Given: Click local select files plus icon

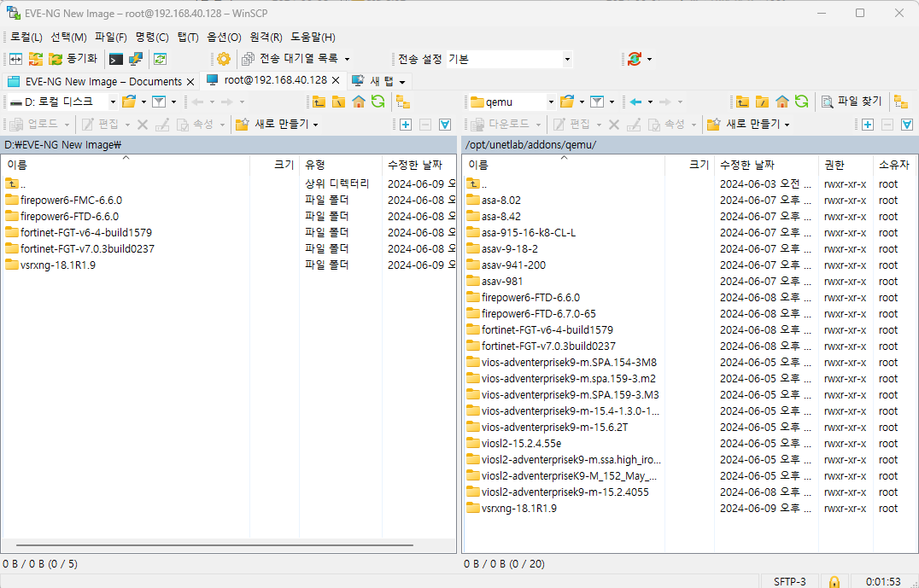Looking at the screenshot, I should pos(406,124).
